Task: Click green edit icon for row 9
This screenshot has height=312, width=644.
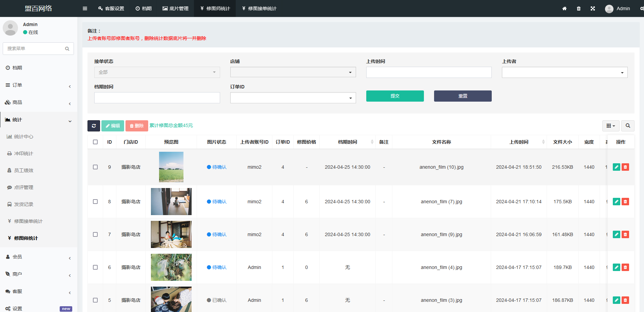Action: pyautogui.click(x=616, y=167)
